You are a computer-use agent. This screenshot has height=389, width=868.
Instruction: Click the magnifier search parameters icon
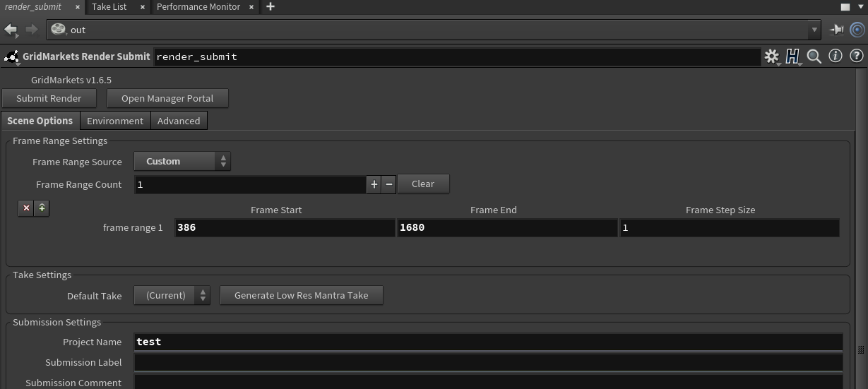(x=814, y=56)
